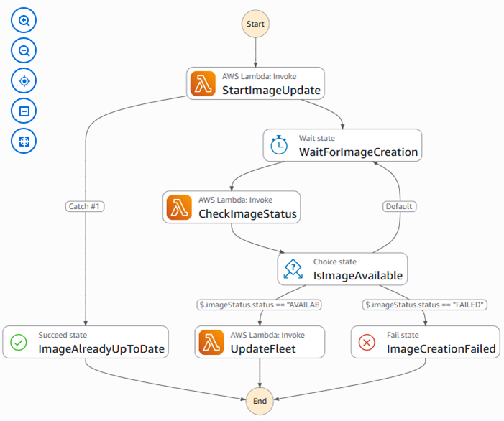Select the Start node
Viewport: 504px width, 421px height.
point(255,24)
